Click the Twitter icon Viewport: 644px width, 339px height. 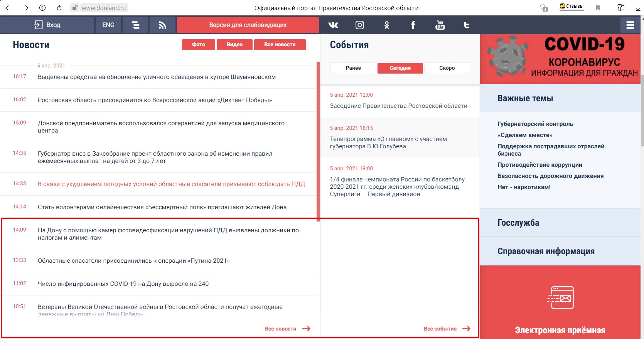pyautogui.click(x=466, y=25)
